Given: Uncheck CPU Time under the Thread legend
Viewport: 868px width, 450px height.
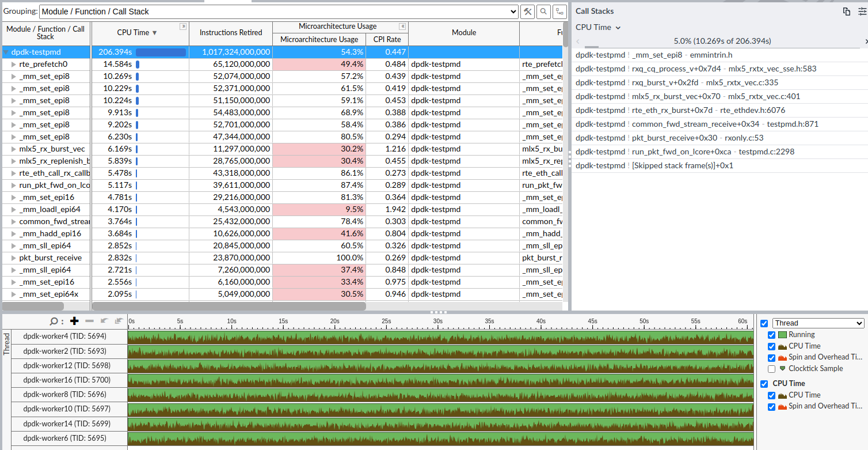Looking at the screenshot, I should point(772,346).
